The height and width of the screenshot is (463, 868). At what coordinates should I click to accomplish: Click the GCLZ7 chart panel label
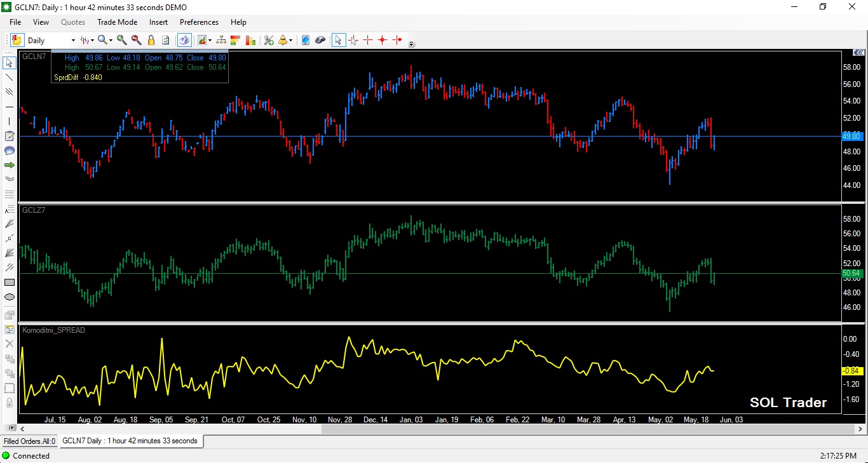pyautogui.click(x=34, y=209)
